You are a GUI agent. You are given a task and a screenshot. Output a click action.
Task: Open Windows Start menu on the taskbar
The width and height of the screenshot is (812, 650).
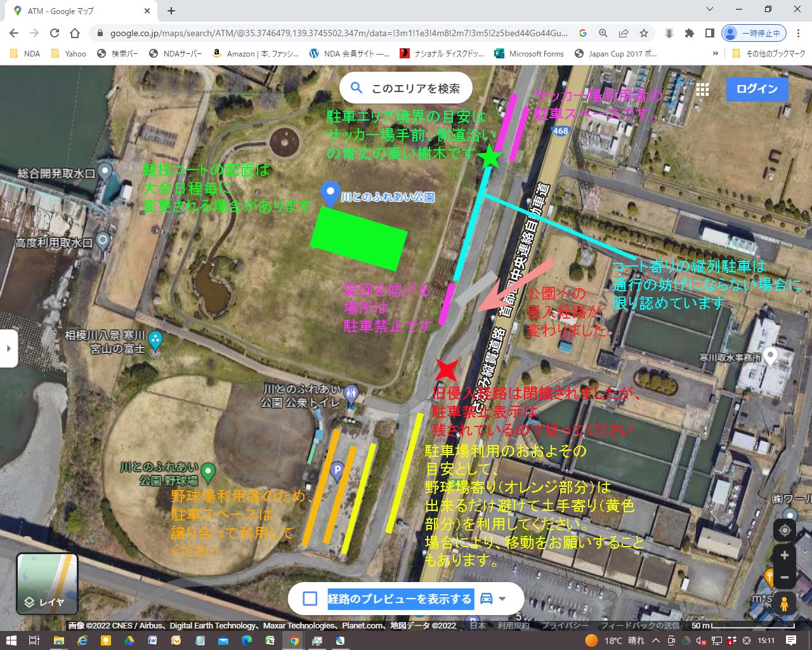[11, 640]
